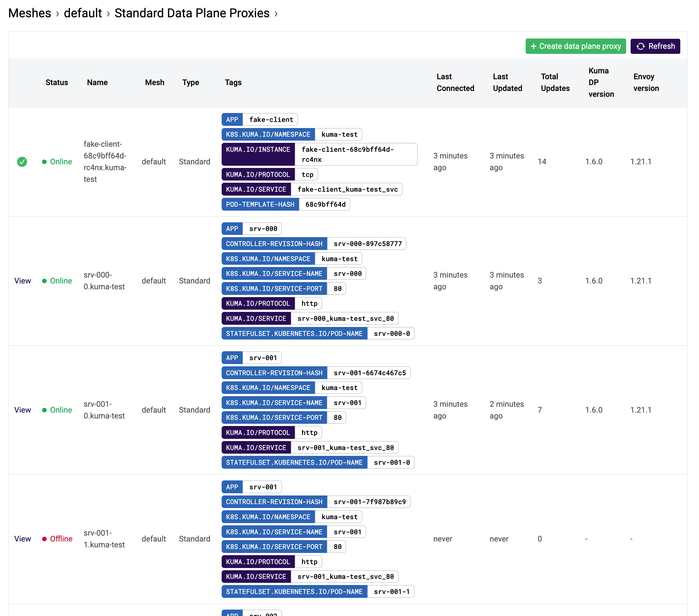699x616 pixels.
Task: Click total updates value 14
Action: (542, 162)
